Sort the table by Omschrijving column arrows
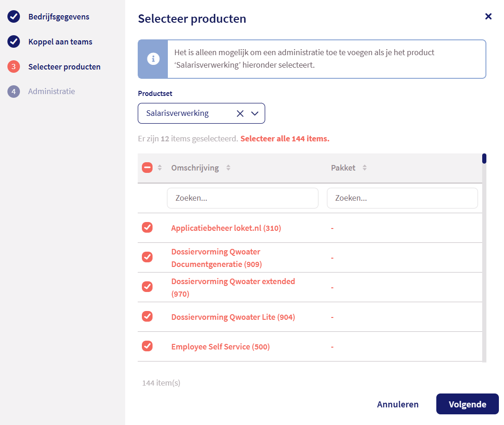Image resolution: width=504 pixels, height=425 pixels. pos(228,168)
